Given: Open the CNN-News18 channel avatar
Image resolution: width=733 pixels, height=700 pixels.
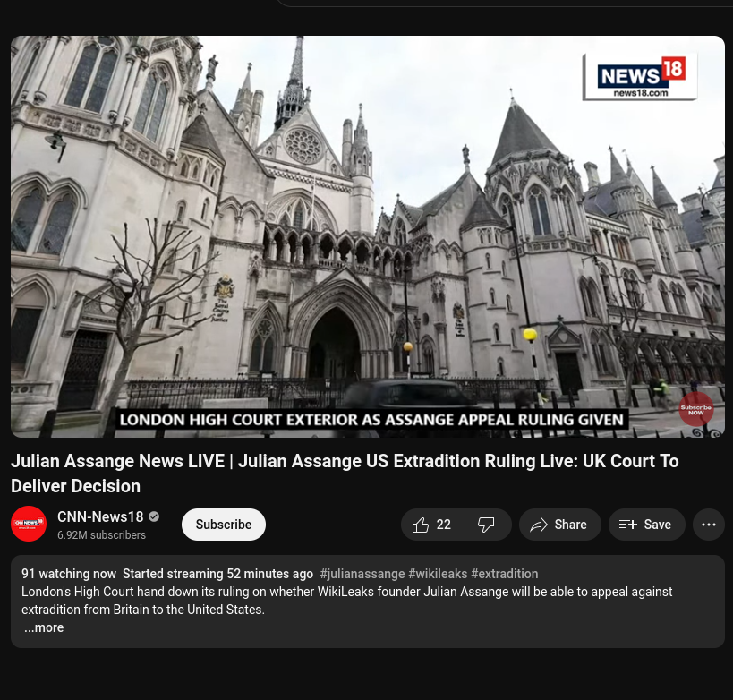Looking at the screenshot, I should [29, 524].
